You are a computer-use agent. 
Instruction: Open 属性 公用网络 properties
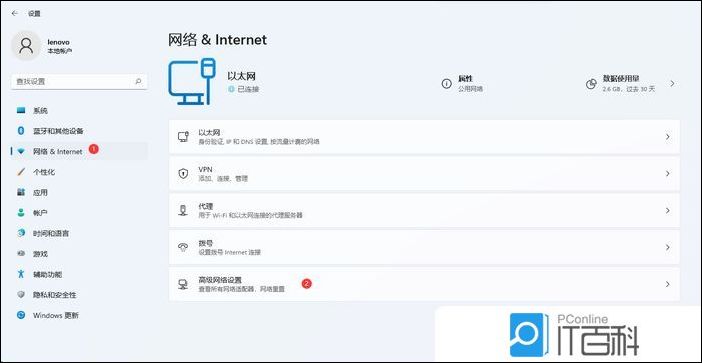[463, 84]
